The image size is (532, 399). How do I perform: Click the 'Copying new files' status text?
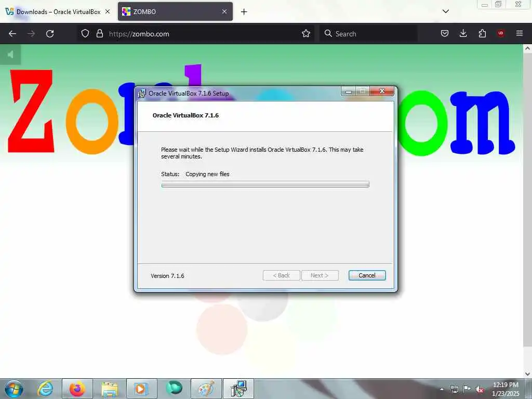tap(207, 174)
